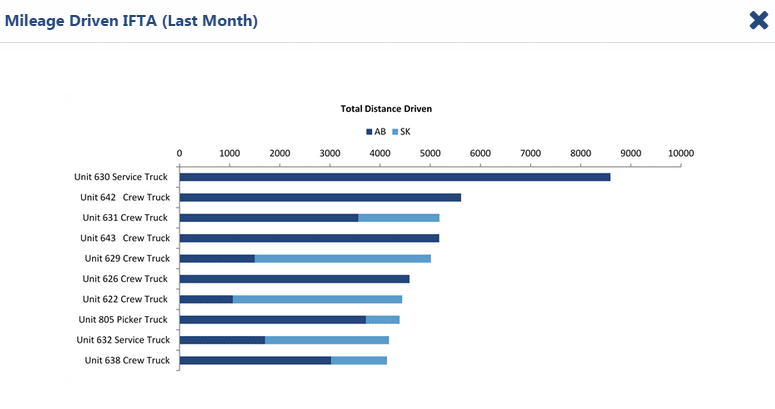Click the AB segment for Unit 629 Crew Truck

click(x=217, y=258)
